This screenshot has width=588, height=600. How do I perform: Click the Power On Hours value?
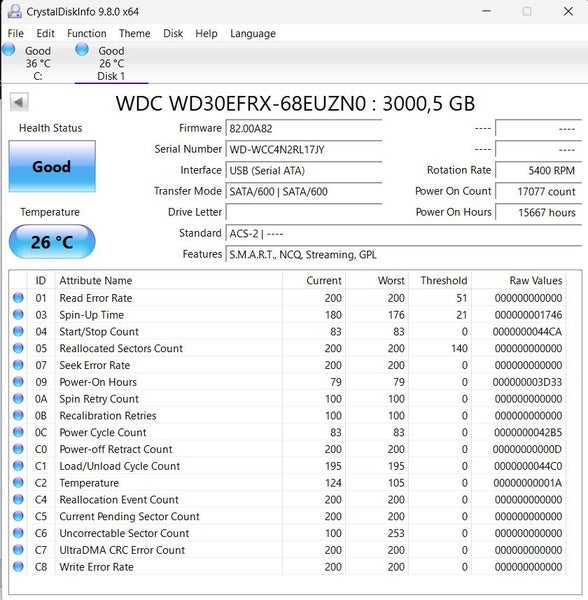tap(539, 212)
